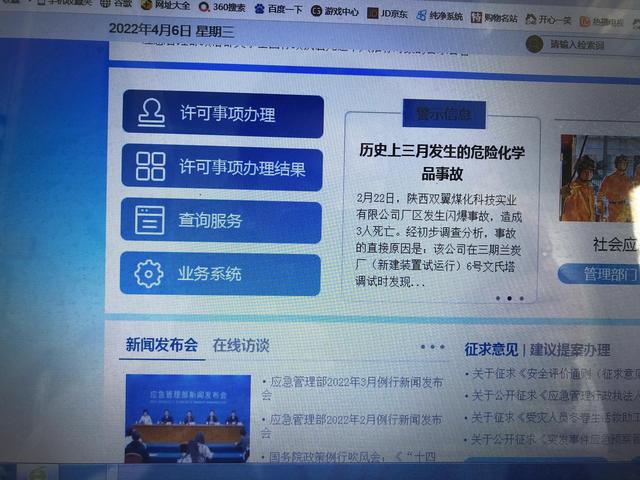Click the four-squares grid icon on 许可事项办理结果
The height and width of the screenshot is (480, 640).
[151, 167]
